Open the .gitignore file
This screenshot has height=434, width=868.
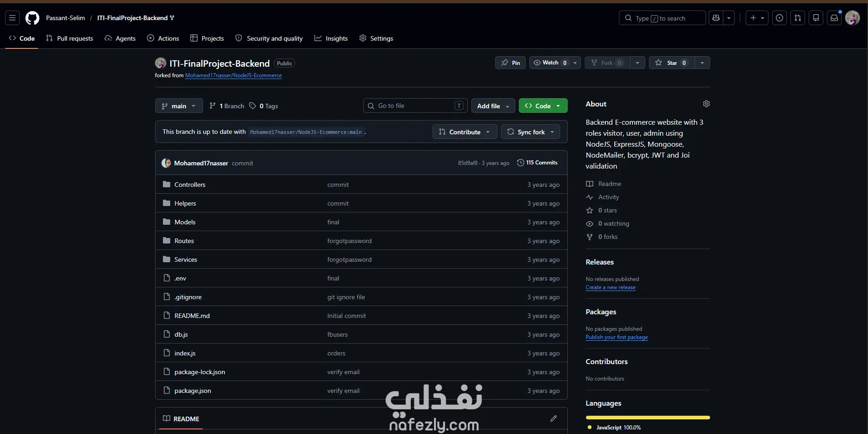[188, 297]
